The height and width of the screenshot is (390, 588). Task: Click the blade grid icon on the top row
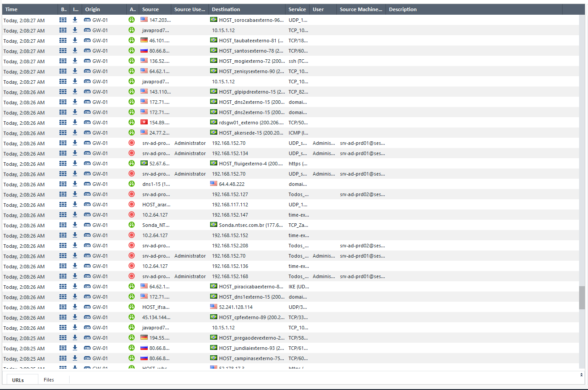[62, 20]
